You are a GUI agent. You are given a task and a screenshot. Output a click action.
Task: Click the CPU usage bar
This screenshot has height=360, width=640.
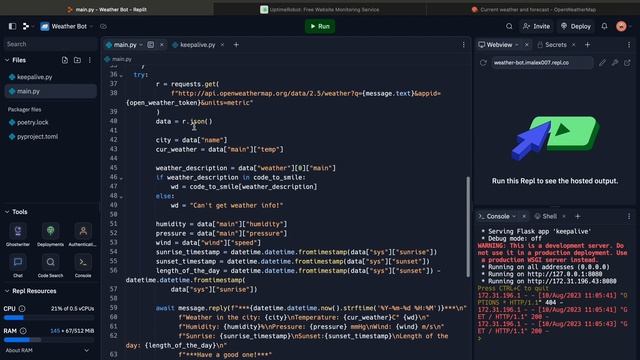coord(49,317)
